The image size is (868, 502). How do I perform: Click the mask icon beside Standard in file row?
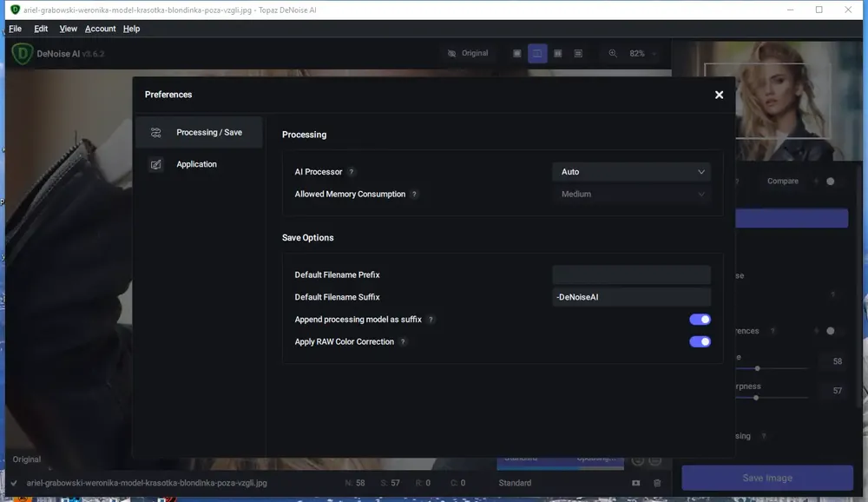pos(636,483)
